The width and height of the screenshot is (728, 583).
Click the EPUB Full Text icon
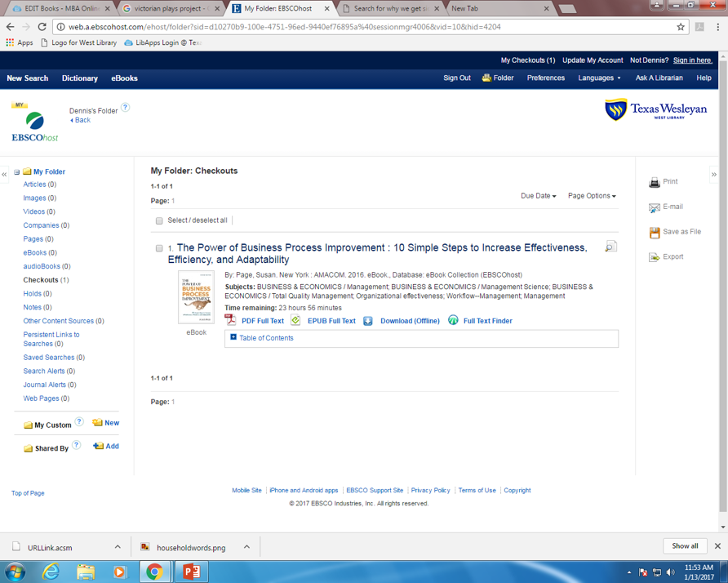pyautogui.click(x=295, y=320)
